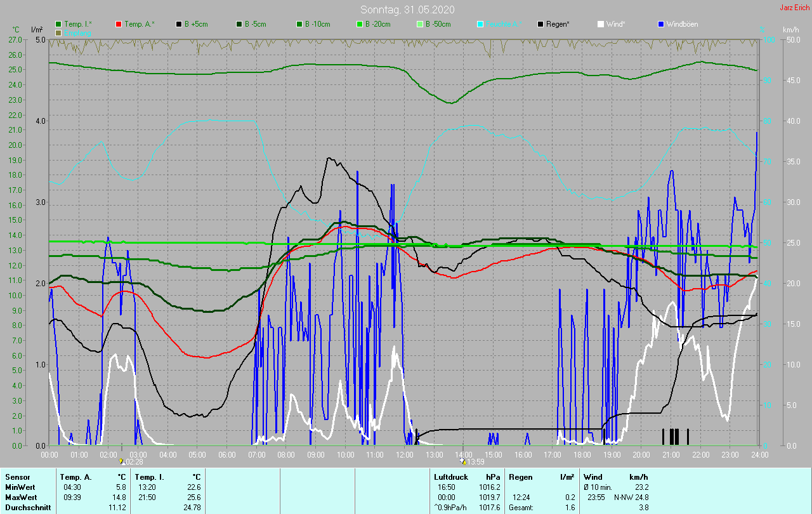Viewport: 812px width, 514px height.
Task: Click the date title Sonntag, 31.05.2020
Action: pos(407,10)
